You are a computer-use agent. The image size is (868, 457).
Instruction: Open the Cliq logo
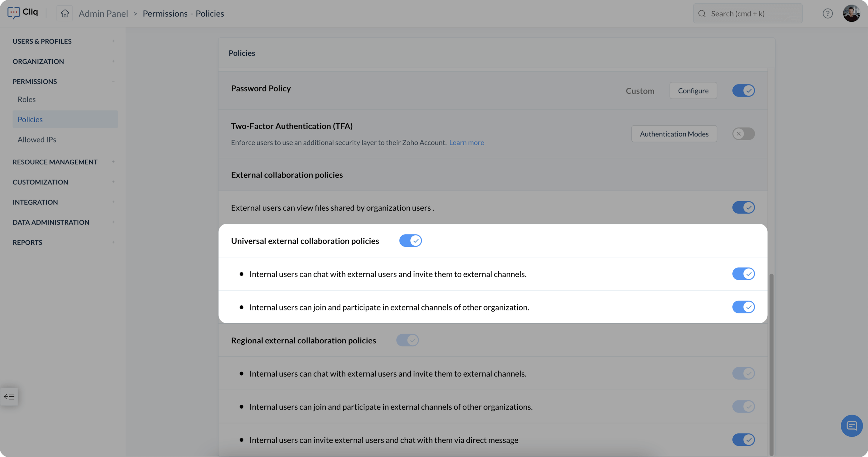click(x=23, y=13)
